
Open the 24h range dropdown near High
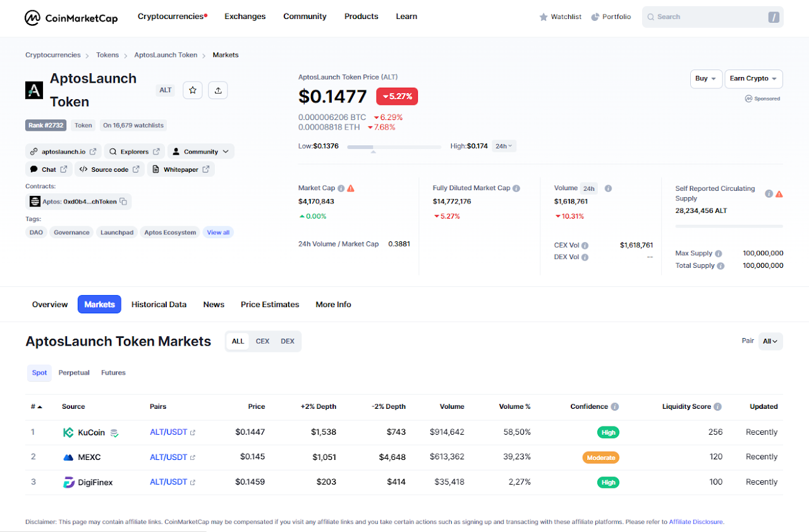(x=504, y=146)
